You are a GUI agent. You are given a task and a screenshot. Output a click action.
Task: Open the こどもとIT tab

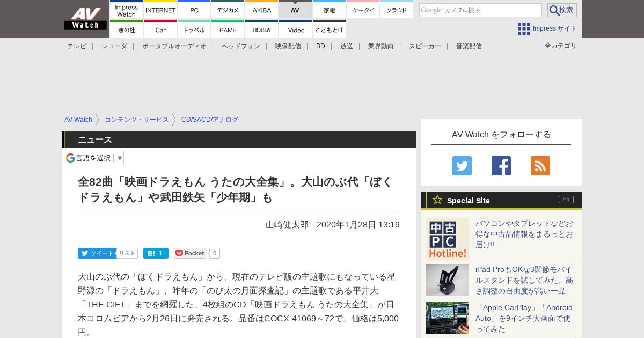330,30
